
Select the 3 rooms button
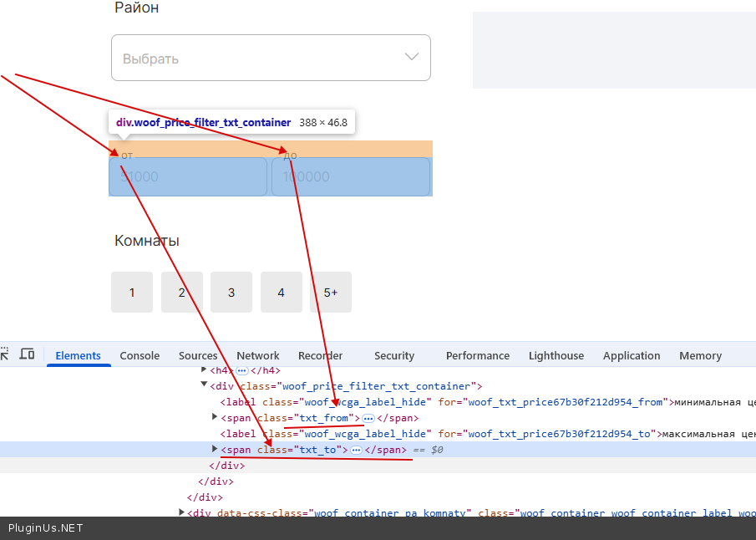coord(231,293)
